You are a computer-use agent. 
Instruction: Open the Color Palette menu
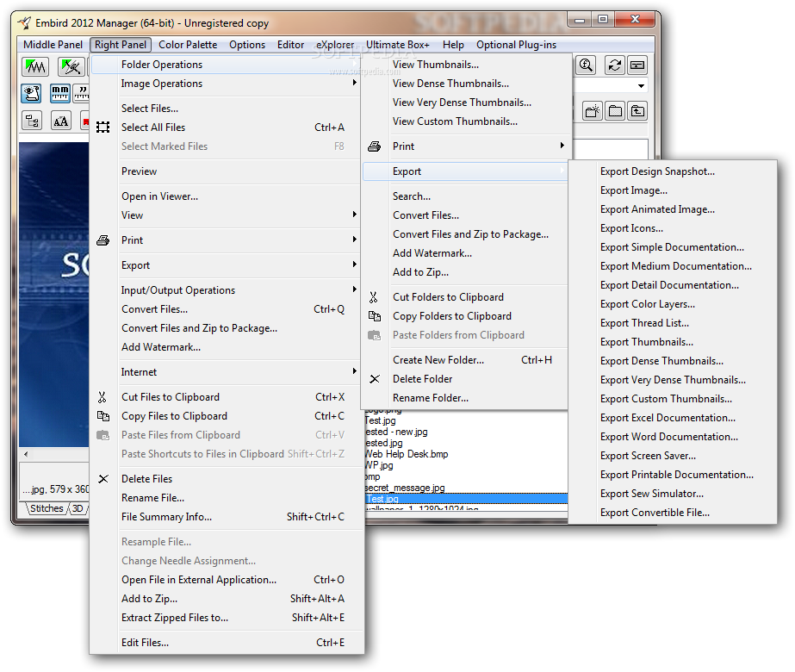click(188, 45)
